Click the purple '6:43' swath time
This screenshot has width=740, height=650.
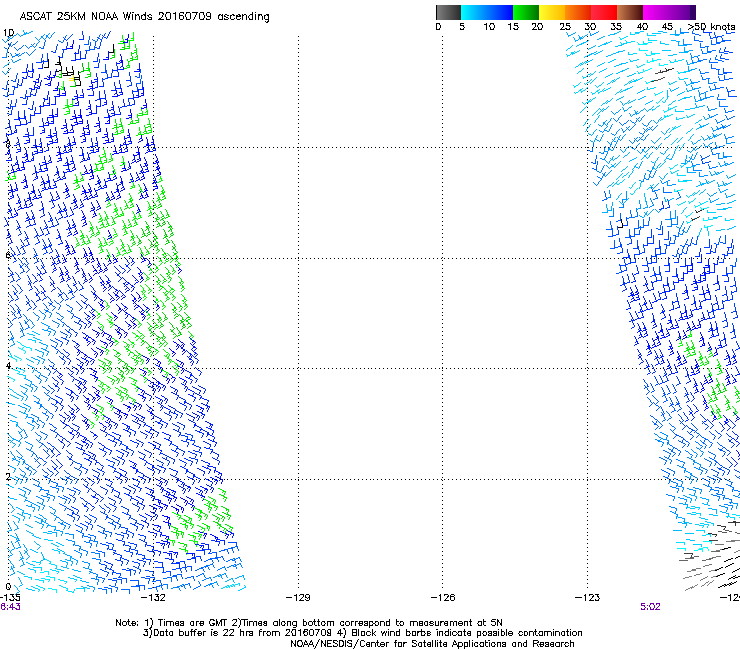[x=10, y=607]
